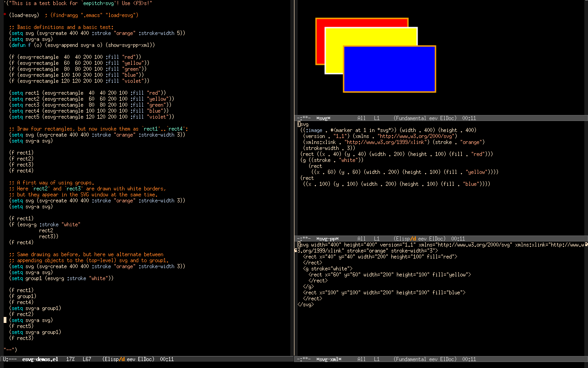Click the red star before (load-esvg)
The image size is (588, 368).
tap(5, 15)
